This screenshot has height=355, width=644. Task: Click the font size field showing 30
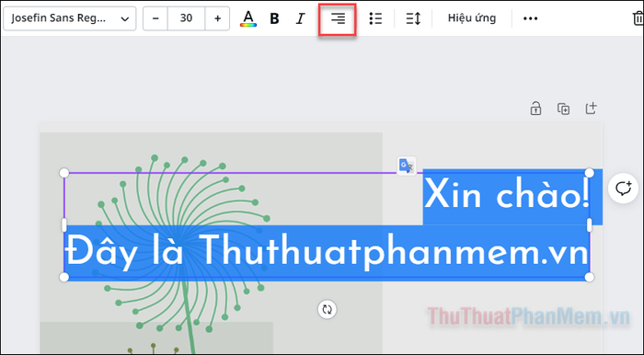[186, 18]
